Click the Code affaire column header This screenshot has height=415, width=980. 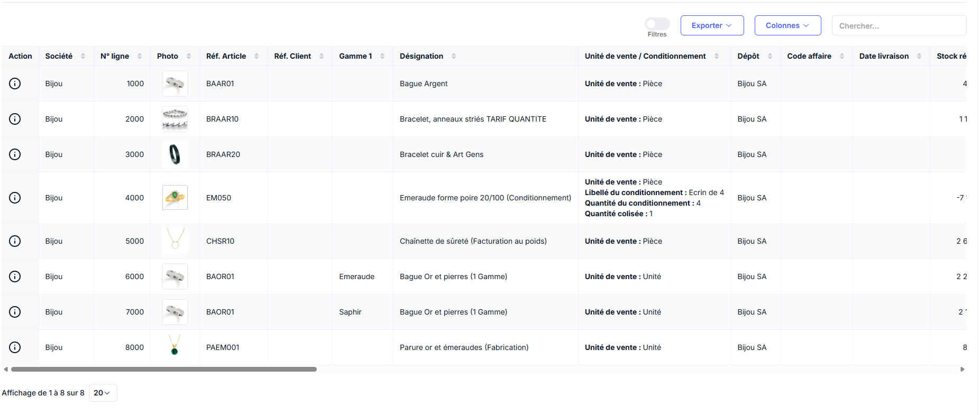click(x=809, y=56)
